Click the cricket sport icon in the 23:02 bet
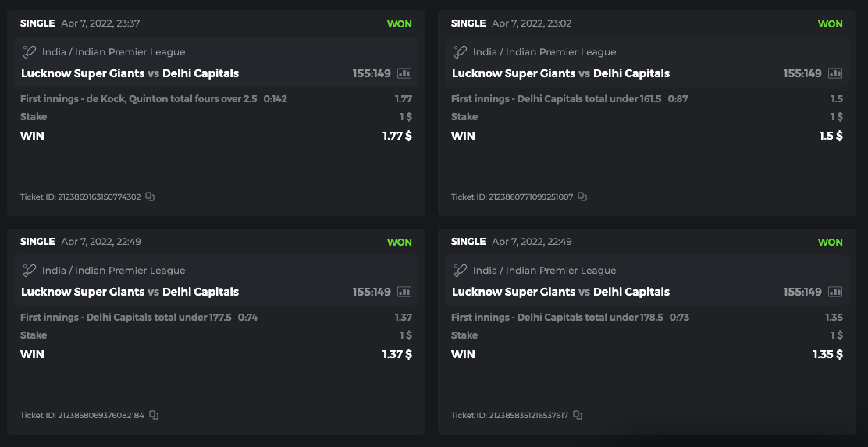 pos(461,52)
